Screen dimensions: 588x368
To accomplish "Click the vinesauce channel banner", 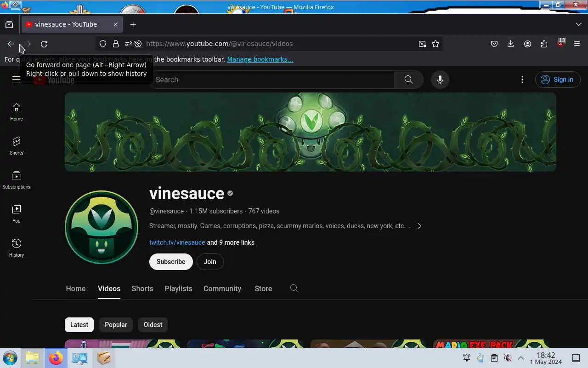I will point(311,132).
